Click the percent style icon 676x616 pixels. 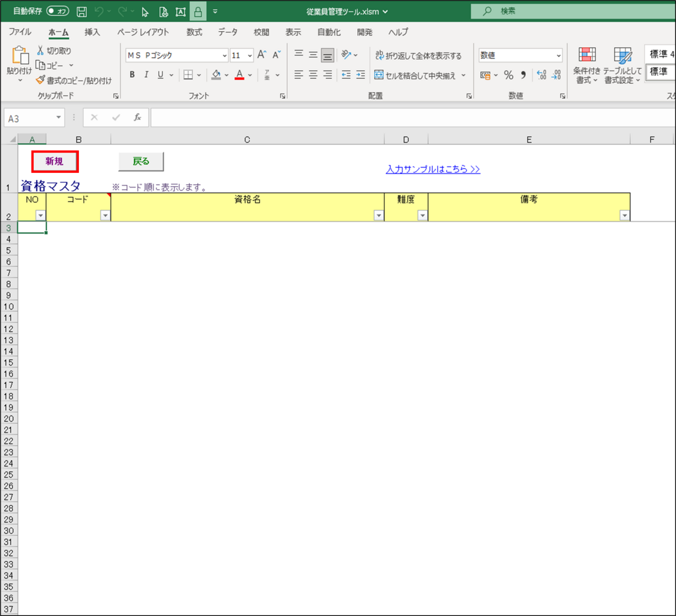pyautogui.click(x=509, y=75)
